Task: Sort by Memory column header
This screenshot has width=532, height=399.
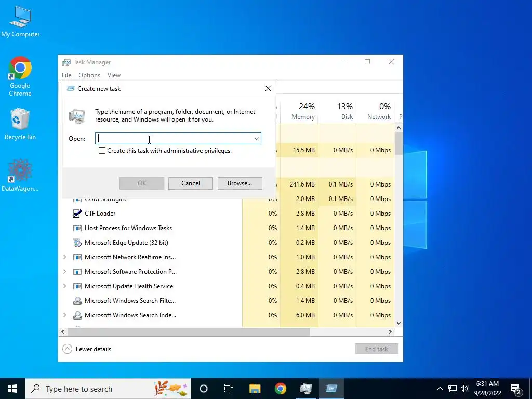Action: coord(299,112)
